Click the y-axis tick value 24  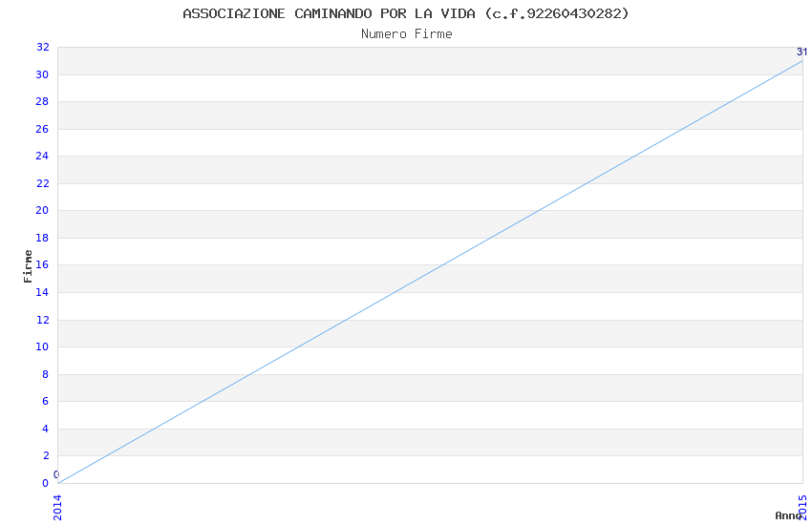point(42,156)
